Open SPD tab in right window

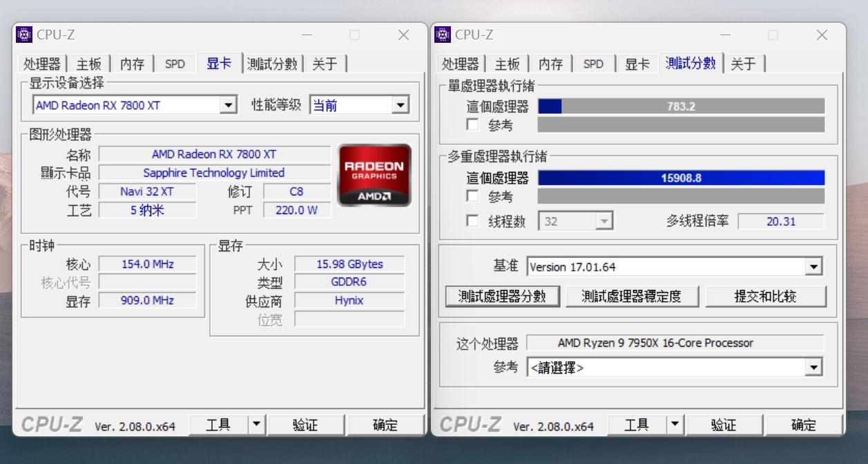click(x=593, y=64)
